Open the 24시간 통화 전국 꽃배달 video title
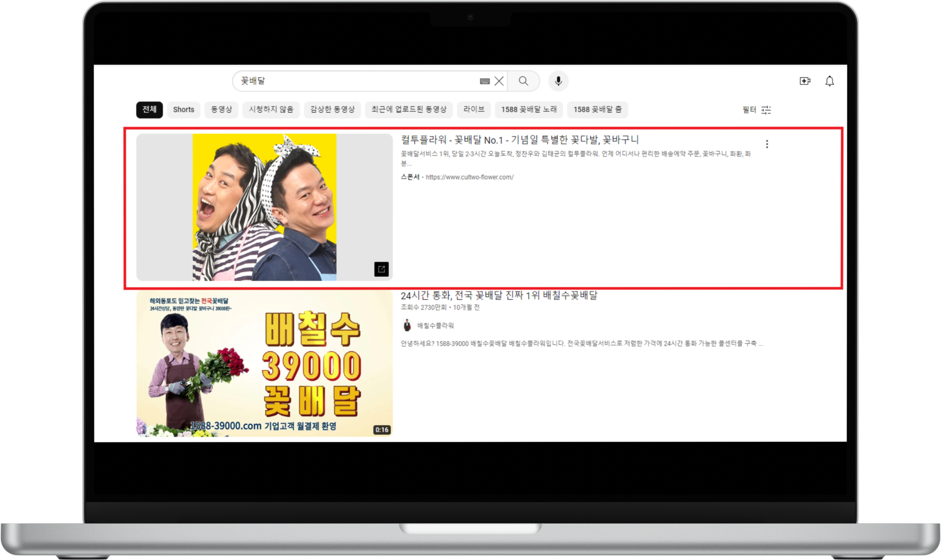The height and width of the screenshot is (560, 941). click(x=499, y=295)
